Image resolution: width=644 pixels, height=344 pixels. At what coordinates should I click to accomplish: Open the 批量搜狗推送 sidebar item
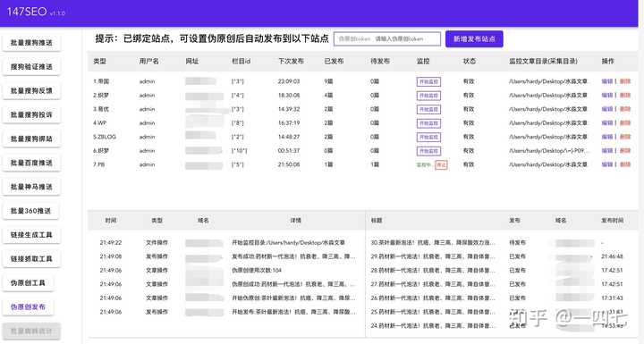pos(31,43)
